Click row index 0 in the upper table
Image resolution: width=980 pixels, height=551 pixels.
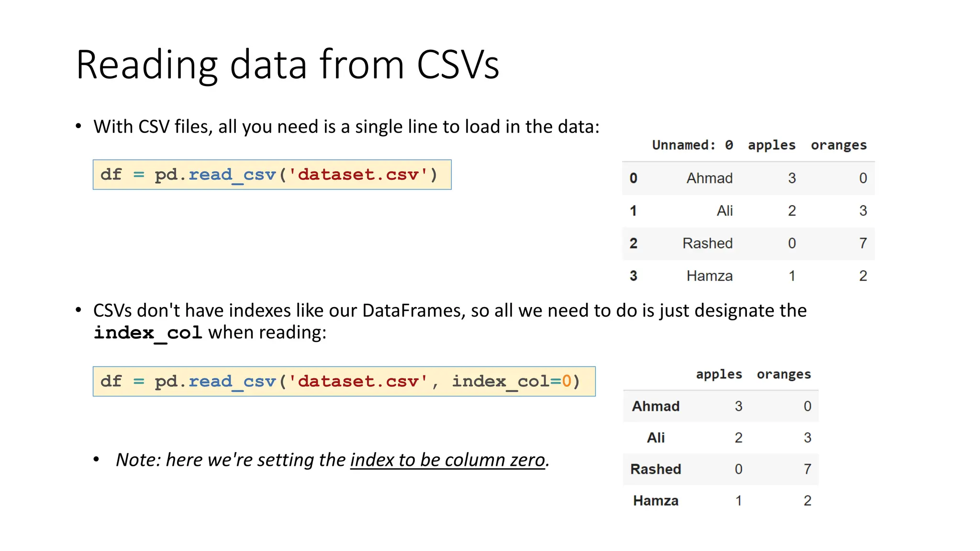click(x=633, y=178)
